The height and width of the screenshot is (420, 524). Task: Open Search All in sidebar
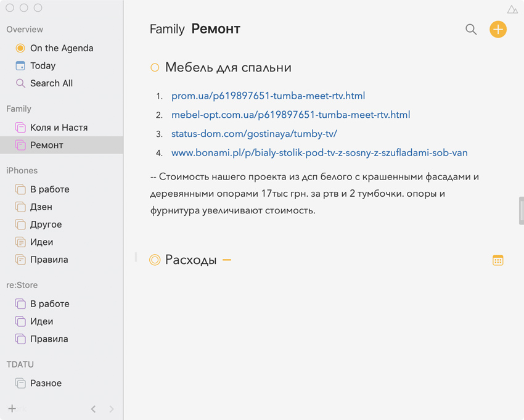pos(51,83)
